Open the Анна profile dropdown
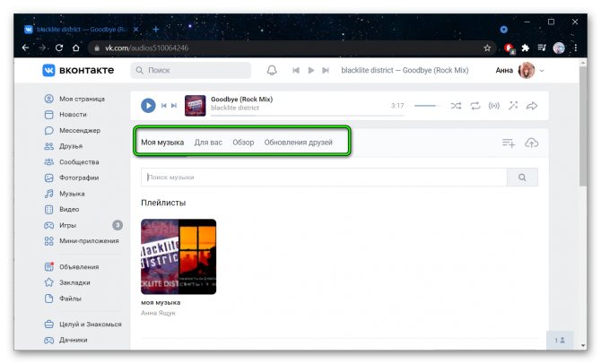The image size is (601, 364). (x=519, y=70)
